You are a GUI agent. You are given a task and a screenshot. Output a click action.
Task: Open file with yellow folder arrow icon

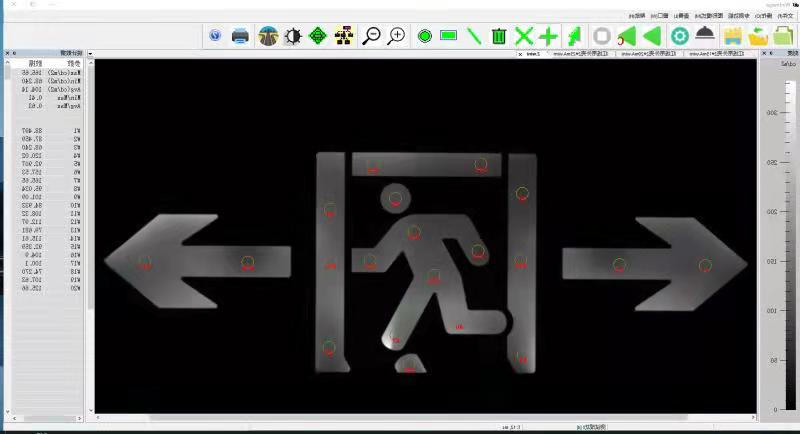click(x=758, y=37)
